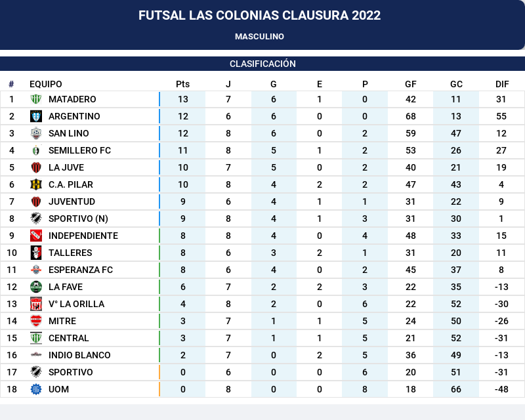Click the Independiente team badge icon
Screen dimensions: 525x420
(x=36, y=236)
